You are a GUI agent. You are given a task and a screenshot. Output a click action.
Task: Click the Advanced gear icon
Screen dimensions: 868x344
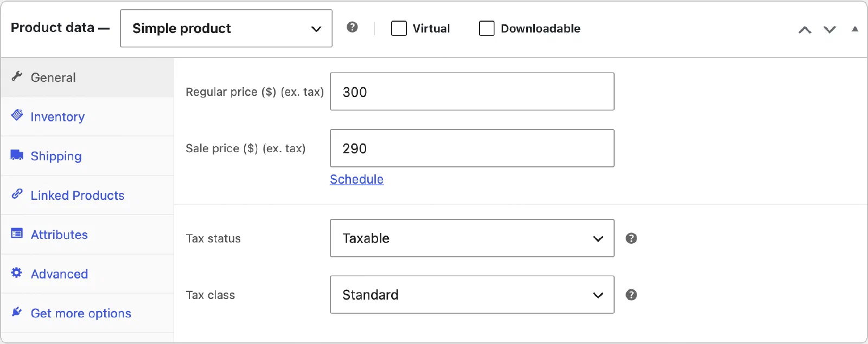(x=17, y=272)
